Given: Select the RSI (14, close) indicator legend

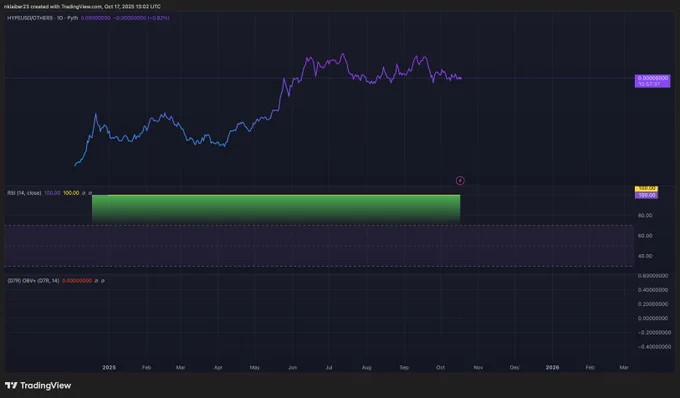Looking at the screenshot, I should pos(24,193).
